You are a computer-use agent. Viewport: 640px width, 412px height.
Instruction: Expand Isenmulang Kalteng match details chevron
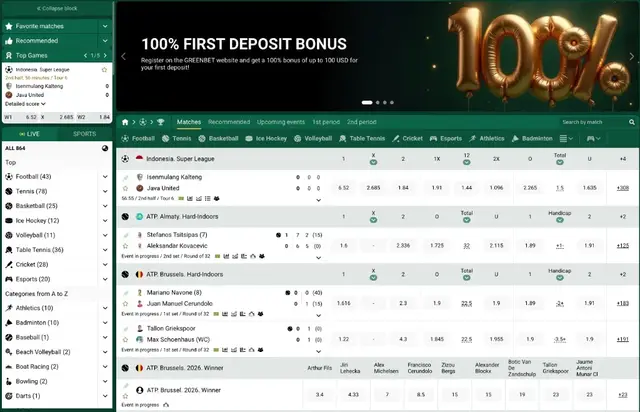318,200
